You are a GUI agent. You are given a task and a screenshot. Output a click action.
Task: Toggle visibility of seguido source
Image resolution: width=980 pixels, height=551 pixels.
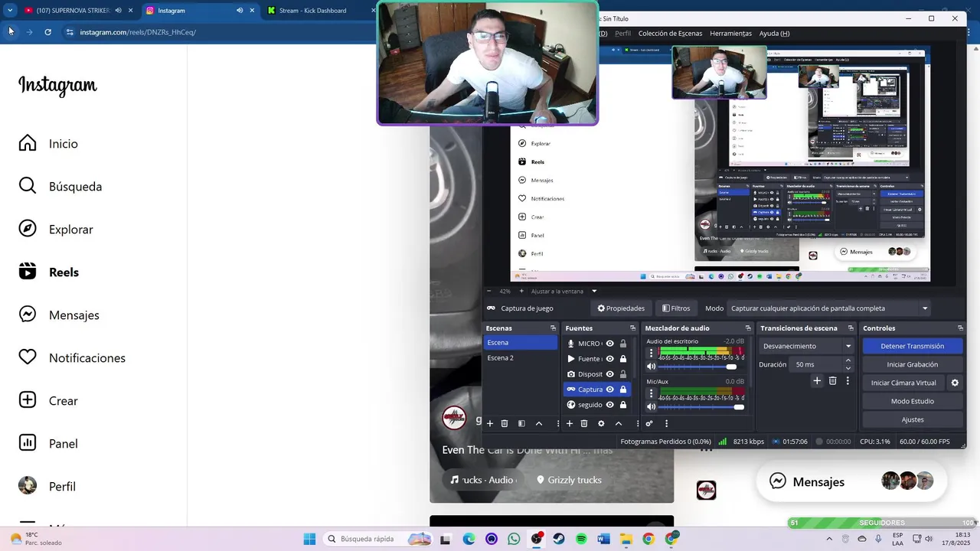[x=609, y=405]
